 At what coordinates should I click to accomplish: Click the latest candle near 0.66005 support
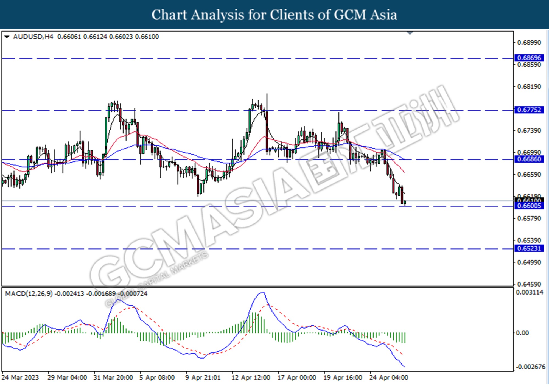(x=405, y=203)
